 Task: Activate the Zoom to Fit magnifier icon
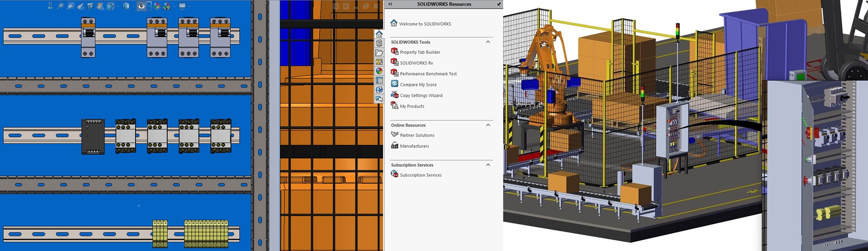[61, 6]
